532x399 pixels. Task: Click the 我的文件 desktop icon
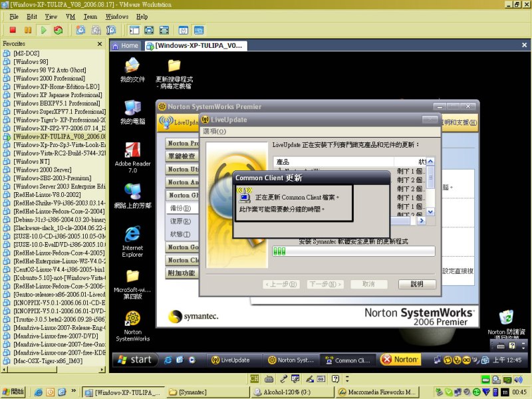coord(132,70)
